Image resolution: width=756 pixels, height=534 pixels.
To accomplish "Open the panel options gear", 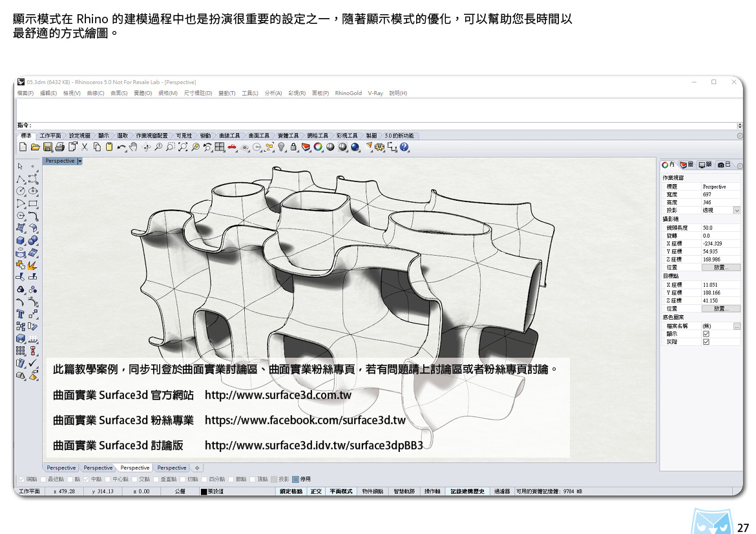I will click(740, 166).
